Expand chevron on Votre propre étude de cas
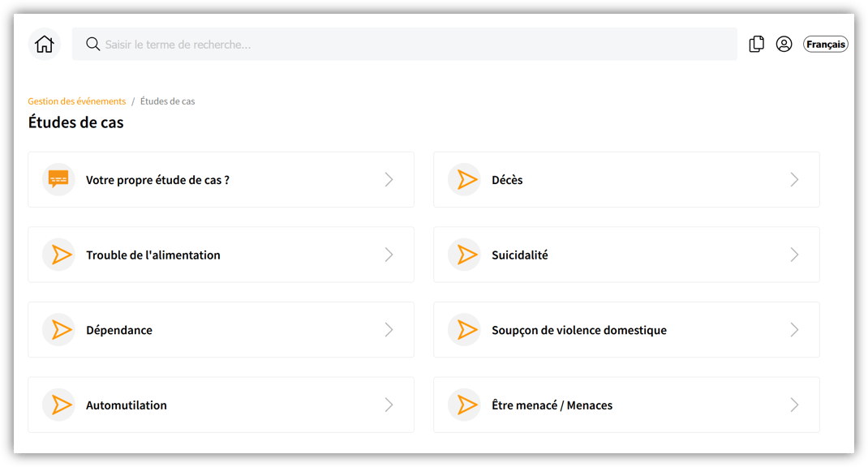Viewport: 868px width, 467px height. click(x=389, y=179)
